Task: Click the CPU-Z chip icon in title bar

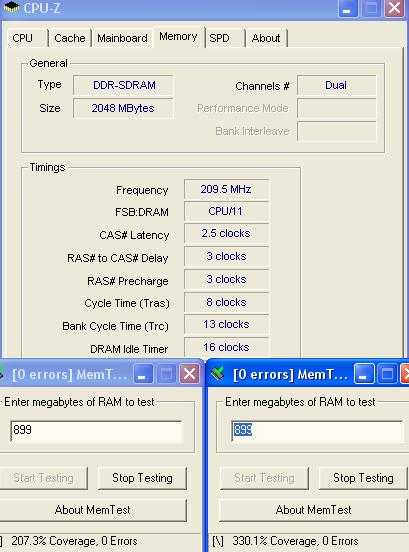Action: pos(12,6)
